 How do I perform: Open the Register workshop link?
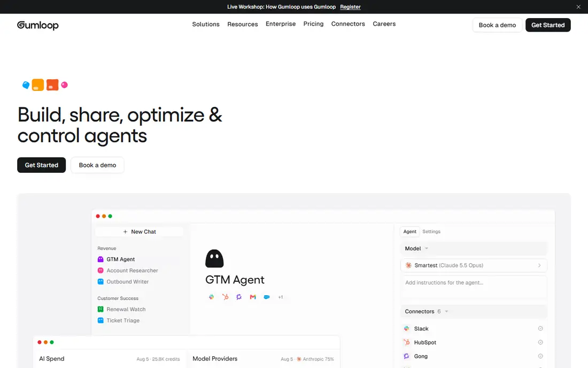click(350, 7)
